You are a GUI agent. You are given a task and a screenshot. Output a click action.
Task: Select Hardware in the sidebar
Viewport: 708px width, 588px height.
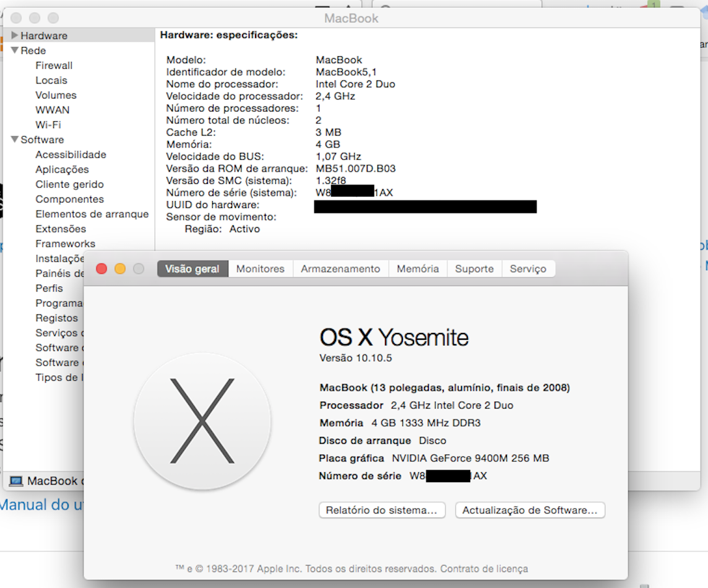(x=44, y=35)
